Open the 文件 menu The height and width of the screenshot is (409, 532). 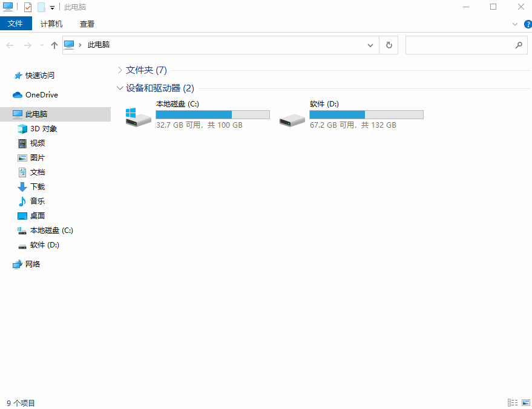tap(16, 24)
